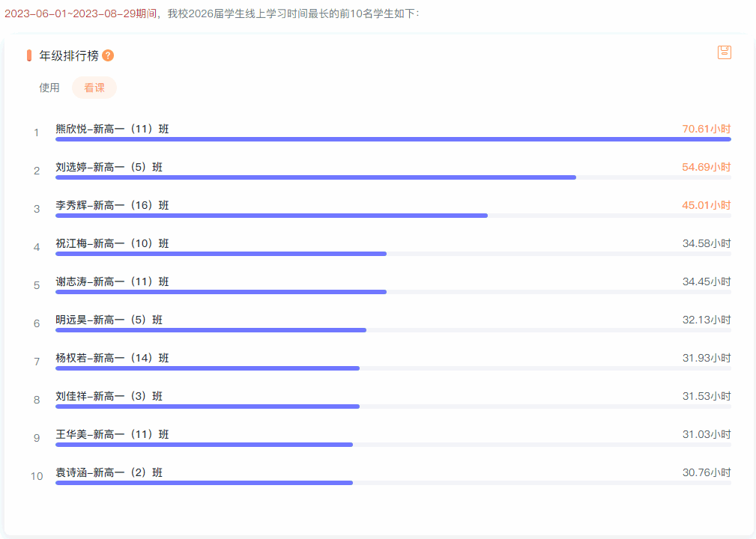Click the 30.76小时 value
756x539 pixels.
tap(707, 472)
